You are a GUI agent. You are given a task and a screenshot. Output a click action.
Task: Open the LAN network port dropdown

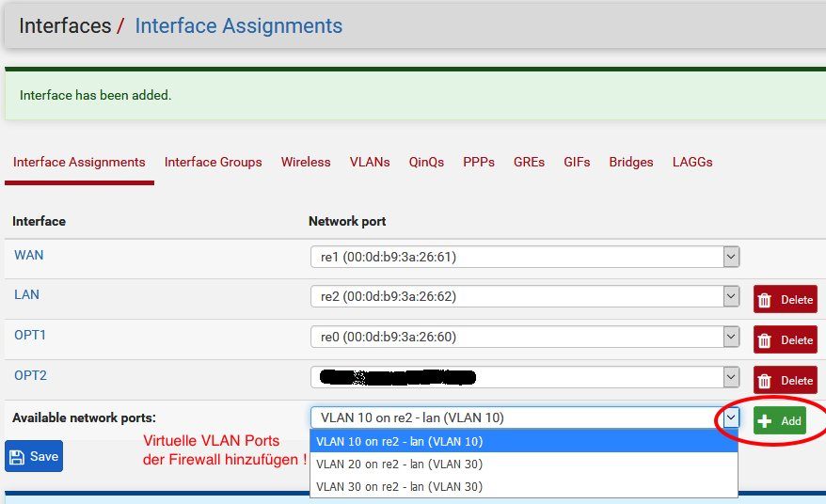point(525,296)
